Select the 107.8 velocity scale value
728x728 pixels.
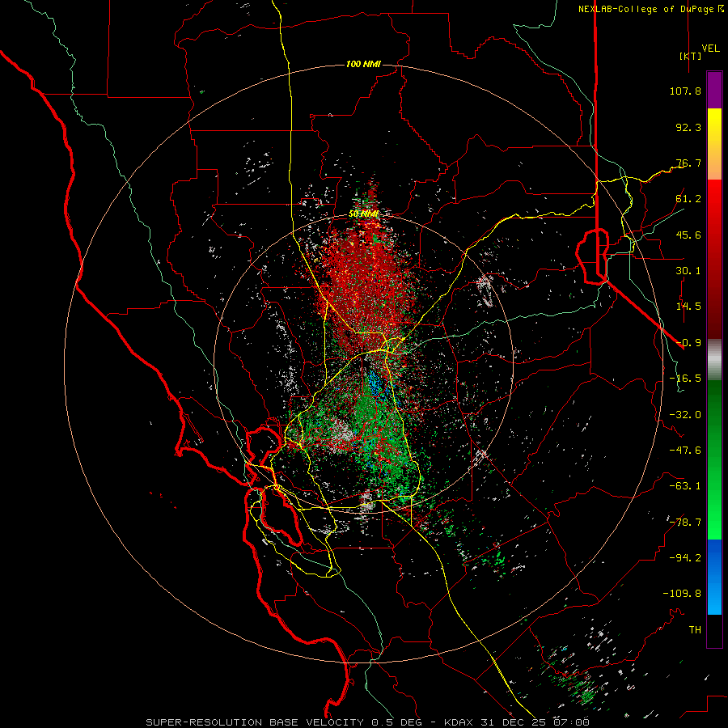[685, 91]
